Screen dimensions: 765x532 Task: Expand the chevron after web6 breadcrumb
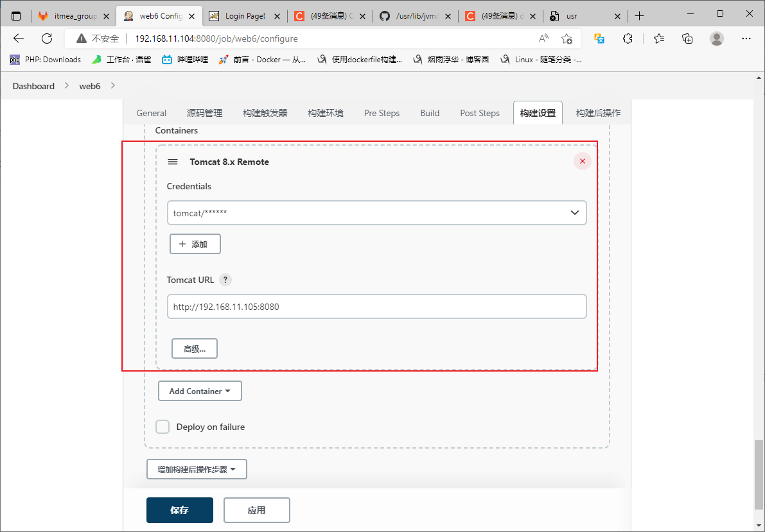[x=113, y=86]
